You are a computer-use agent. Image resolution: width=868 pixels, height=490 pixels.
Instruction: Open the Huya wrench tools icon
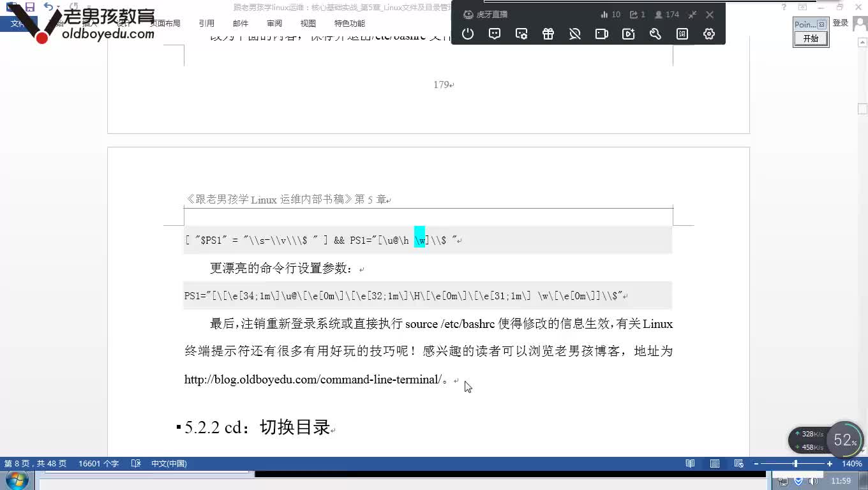[x=655, y=34]
